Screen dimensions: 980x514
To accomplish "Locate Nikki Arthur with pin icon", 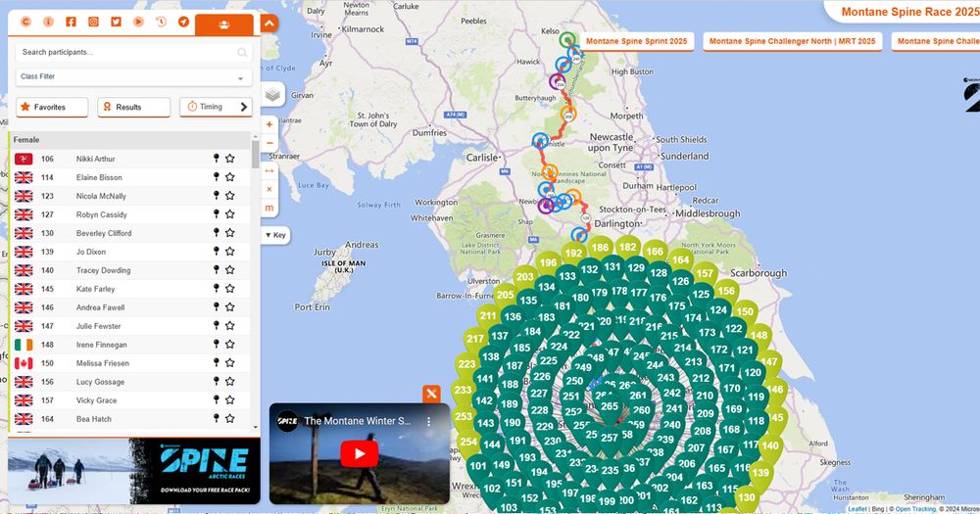I will point(217,159).
